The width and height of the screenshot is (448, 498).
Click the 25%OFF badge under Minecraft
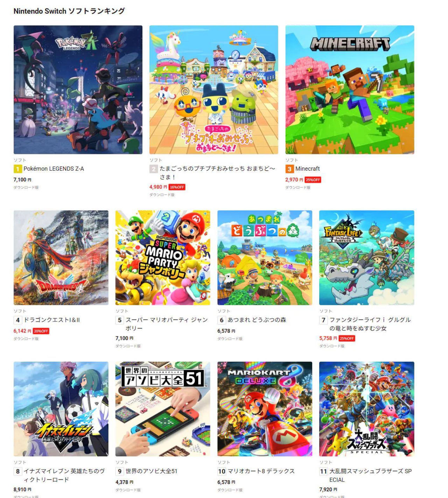pyautogui.click(x=313, y=180)
